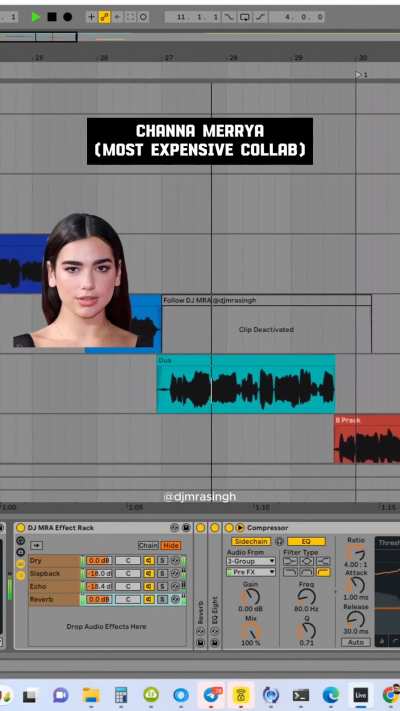The image size is (400, 711).
Task: Toggle Punch-Out switch before loop length
Action: coord(260,17)
